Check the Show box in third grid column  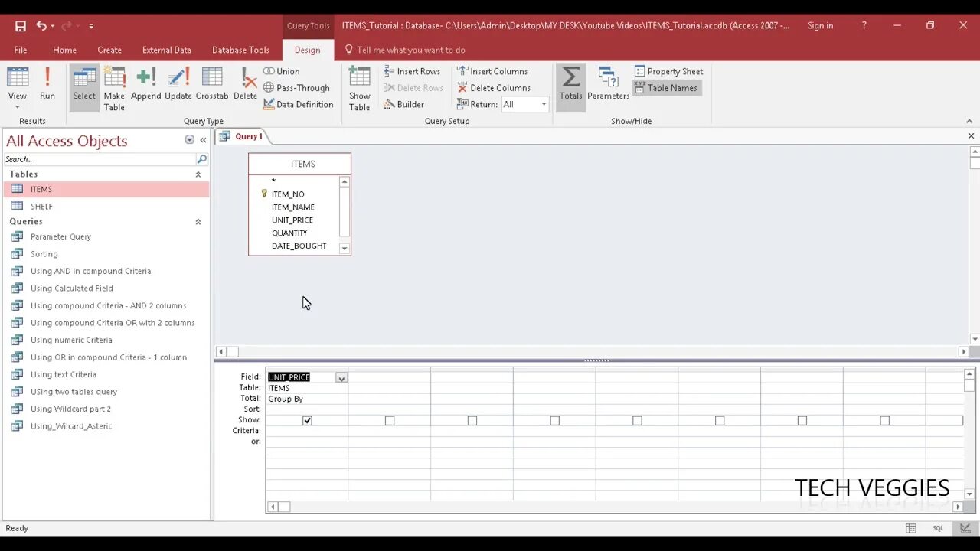pos(472,421)
